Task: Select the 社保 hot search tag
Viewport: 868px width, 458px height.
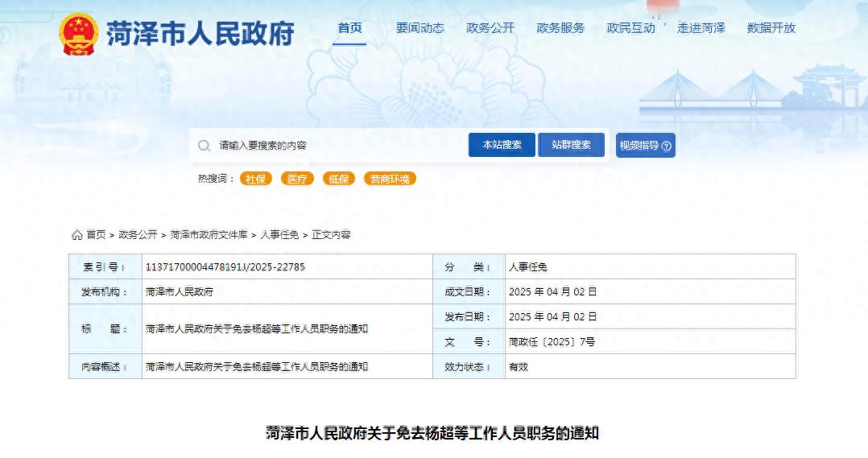Action: pos(256,179)
